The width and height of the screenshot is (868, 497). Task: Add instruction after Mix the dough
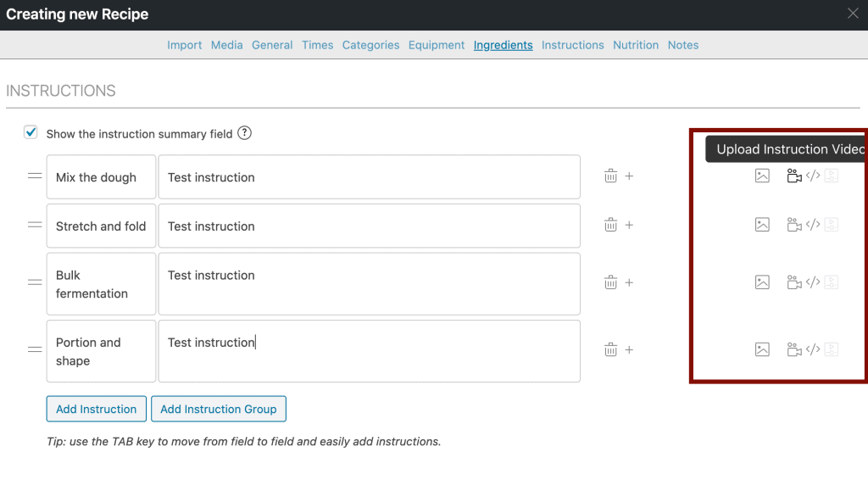pos(630,176)
